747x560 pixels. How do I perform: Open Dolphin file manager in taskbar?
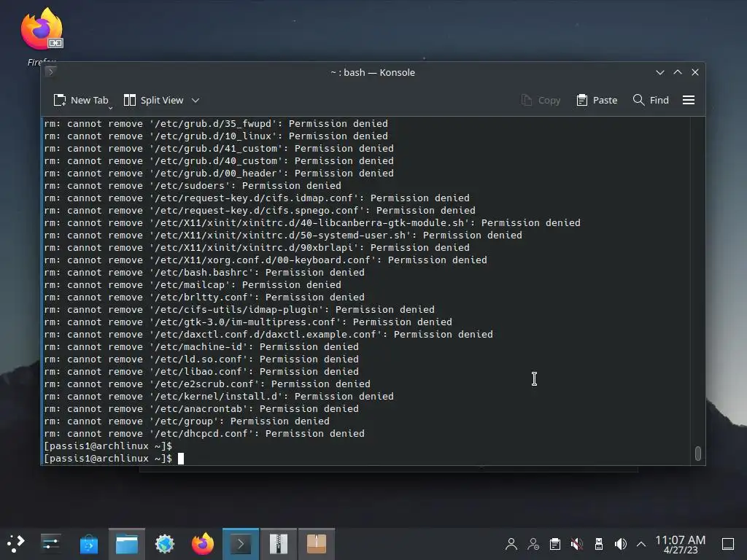coord(127,544)
